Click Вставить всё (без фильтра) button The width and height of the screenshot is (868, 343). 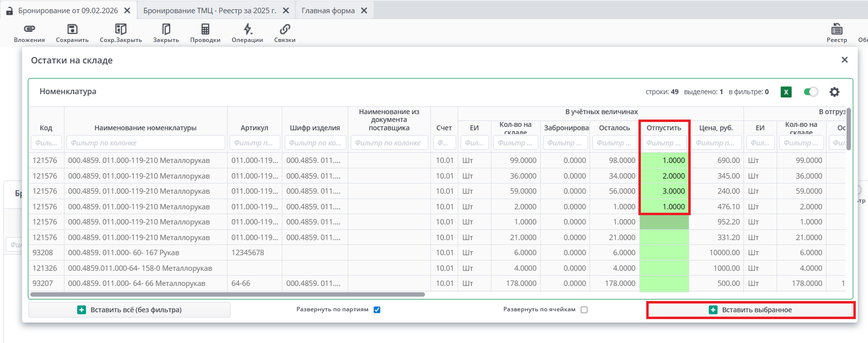tap(129, 310)
